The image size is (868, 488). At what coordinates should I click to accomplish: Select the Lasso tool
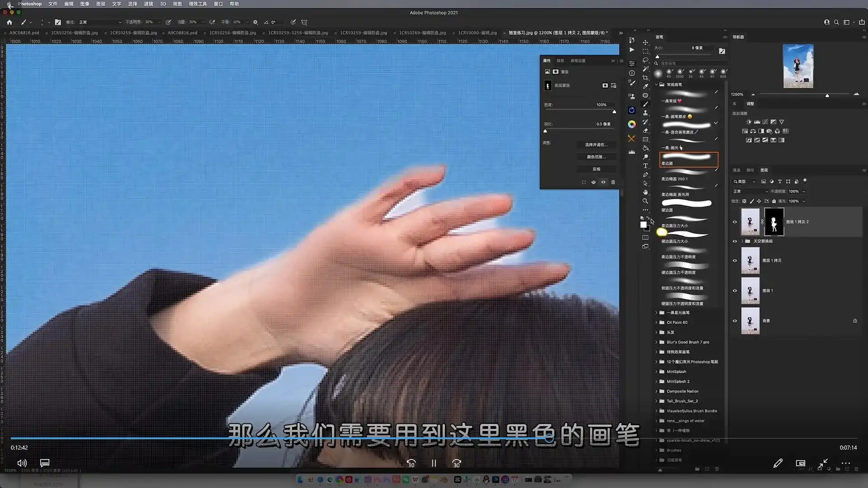646,60
